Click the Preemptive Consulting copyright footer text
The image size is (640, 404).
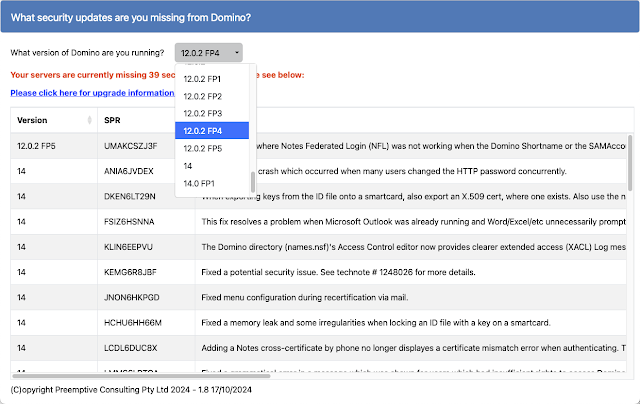tap(131, 390)
